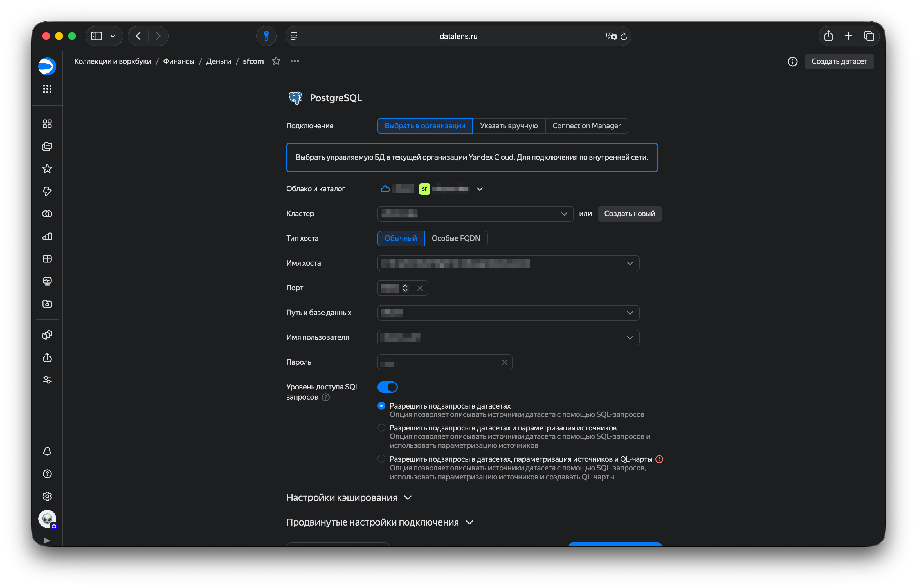
Task: Reload the page with refresh icon
Action: click(x=624, y=36)
